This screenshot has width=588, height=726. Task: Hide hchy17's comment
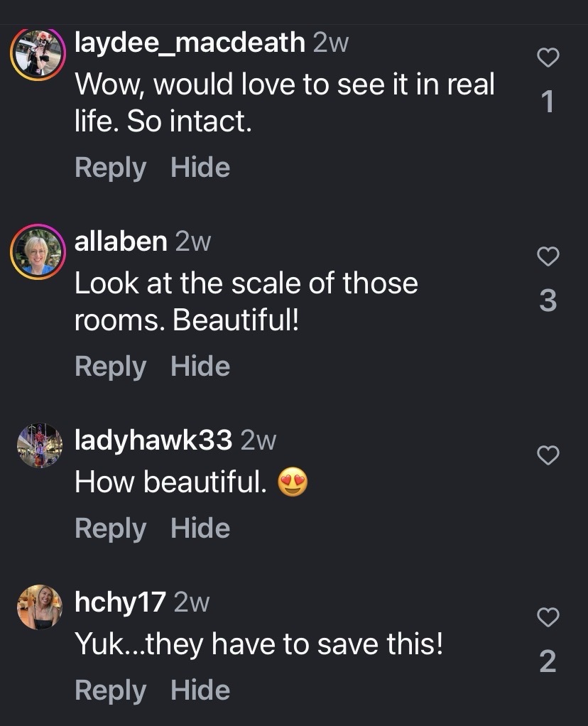click(x=200, y=690)
